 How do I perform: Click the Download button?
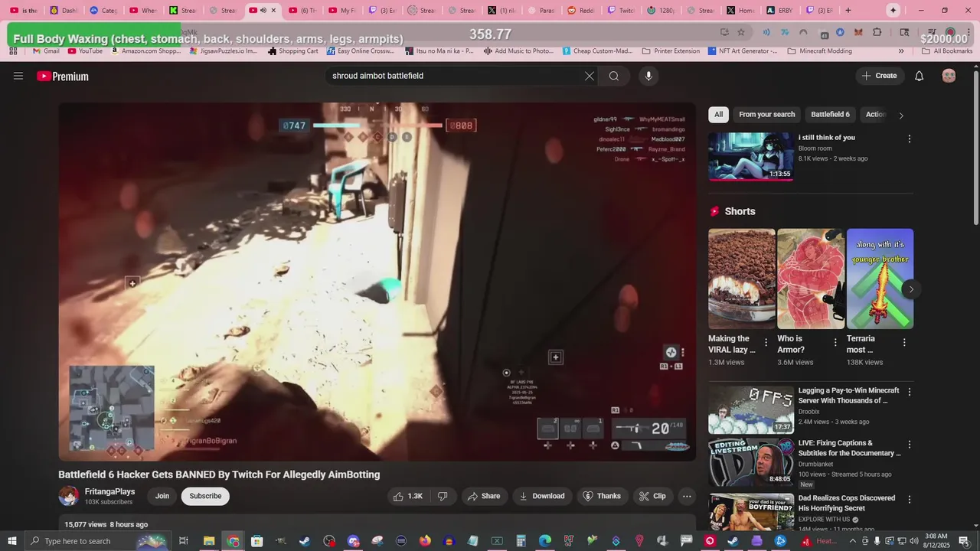coord(541,496)
